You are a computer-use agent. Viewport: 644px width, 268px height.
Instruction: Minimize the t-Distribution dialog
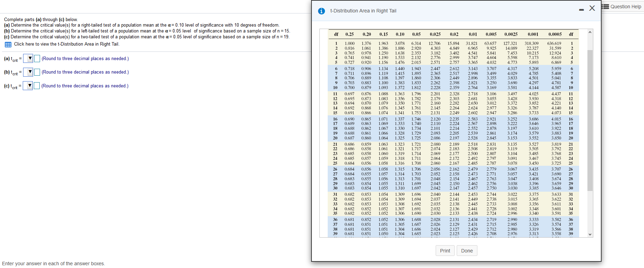(582, 10)
